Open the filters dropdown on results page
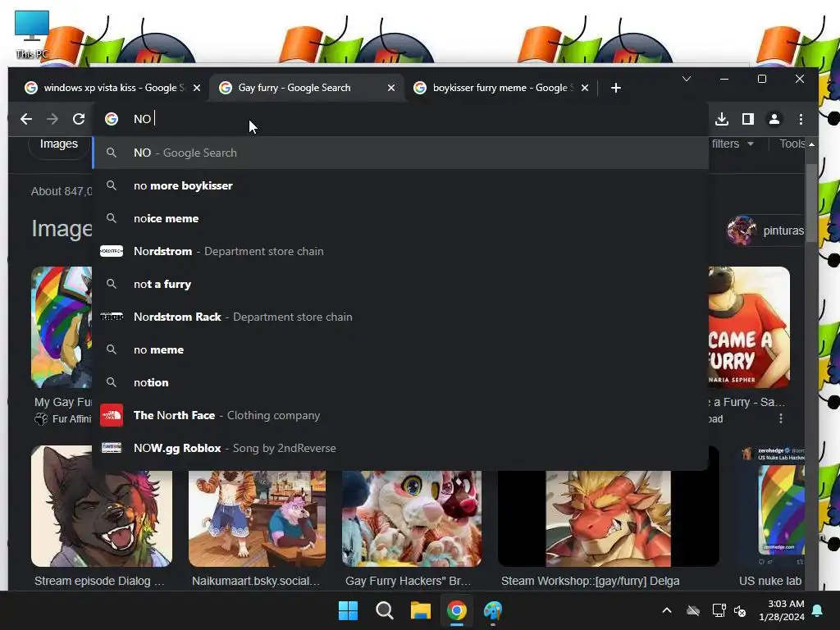Image resolution: width=840 pixels, height=630 pixels. click(733, 144)
